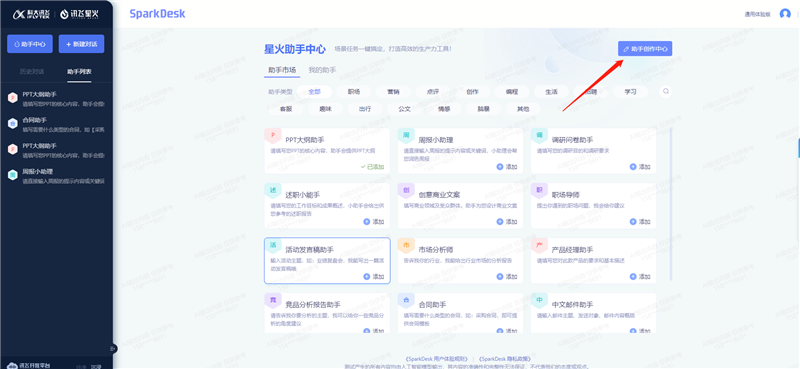Screen dimensions: 800x369
Task: Click the pink P badge on PPT大纲助手 card
Action: (272, 135)
